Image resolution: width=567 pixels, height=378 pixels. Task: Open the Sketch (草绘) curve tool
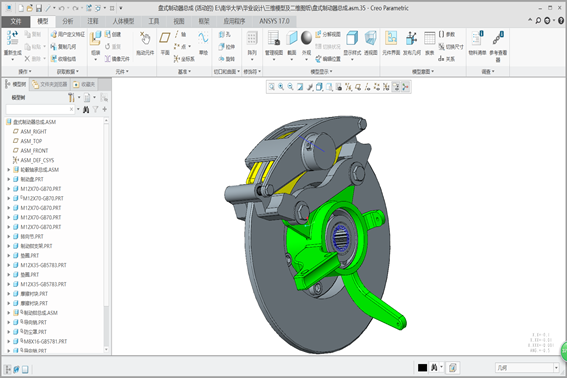(x=203, y=38)
